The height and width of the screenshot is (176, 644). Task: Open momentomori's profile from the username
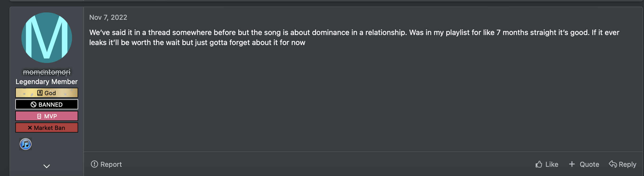coord(47,72)
